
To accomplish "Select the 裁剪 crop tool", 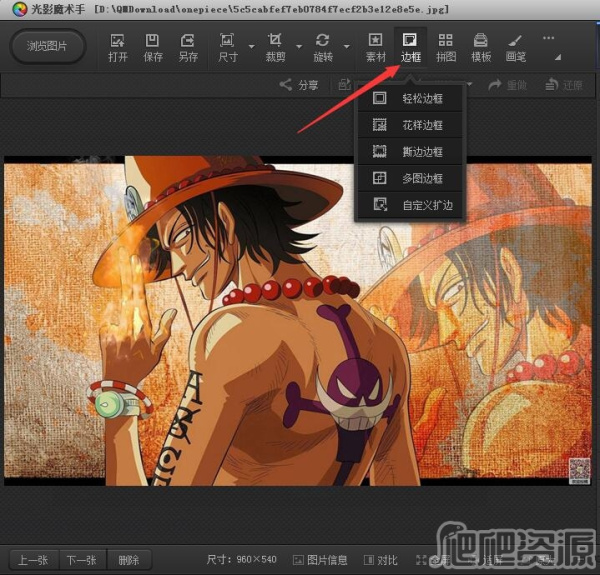I will click(x=275, y=48).
